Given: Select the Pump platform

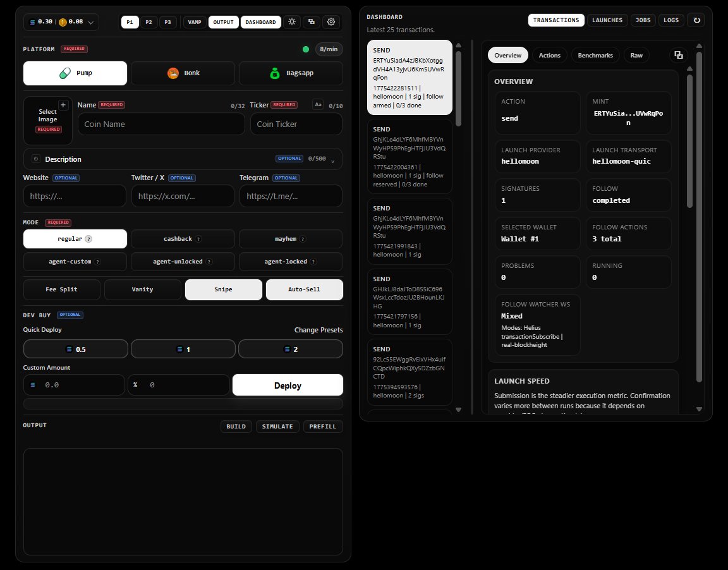Looking at the screenshot, I should pos(75,73).
